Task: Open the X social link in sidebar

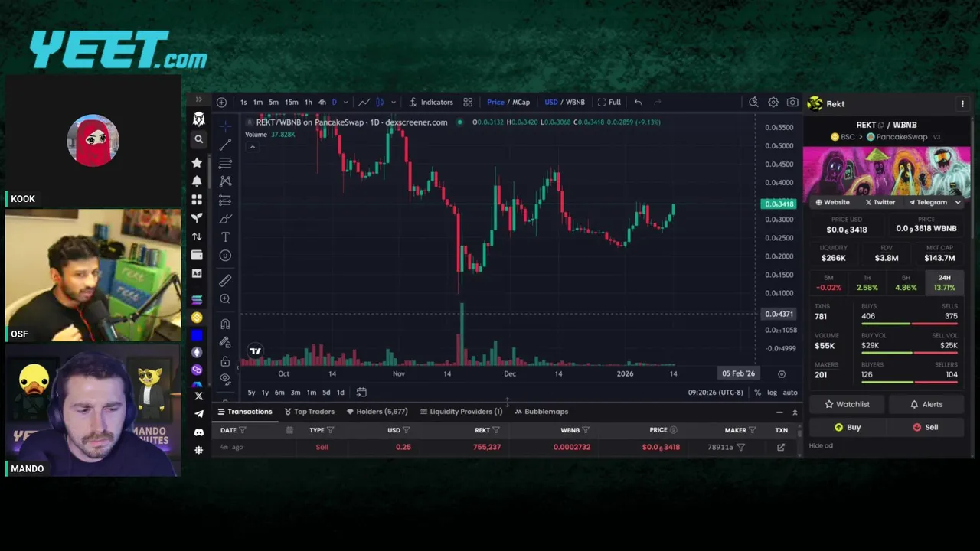Action: (x=199, y=396)
